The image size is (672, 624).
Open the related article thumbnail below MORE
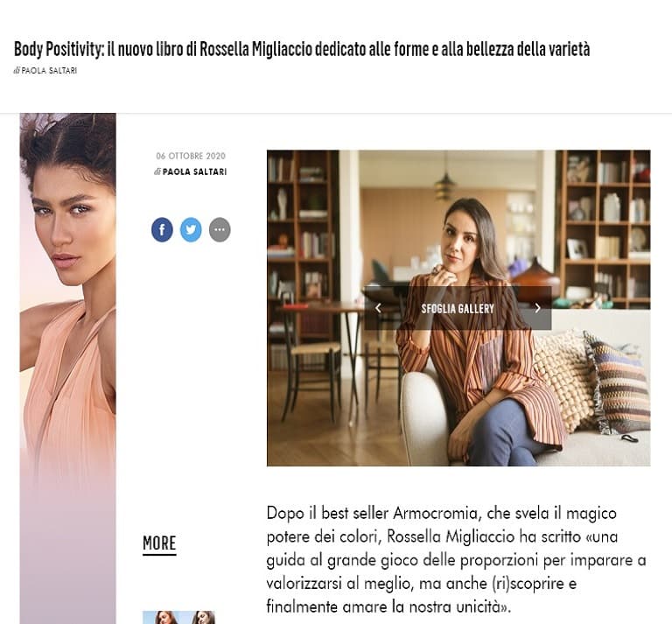(179, 618)
